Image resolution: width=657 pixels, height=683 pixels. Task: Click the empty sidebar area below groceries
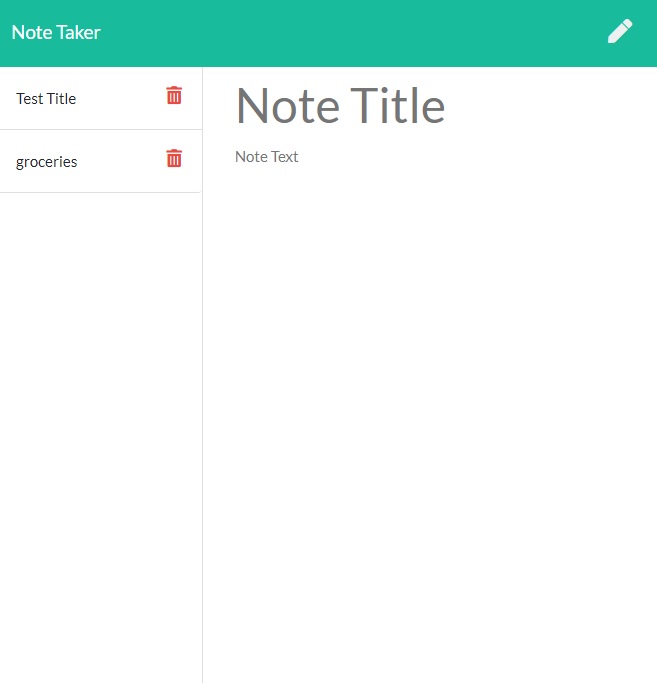(x=101, y=436)
